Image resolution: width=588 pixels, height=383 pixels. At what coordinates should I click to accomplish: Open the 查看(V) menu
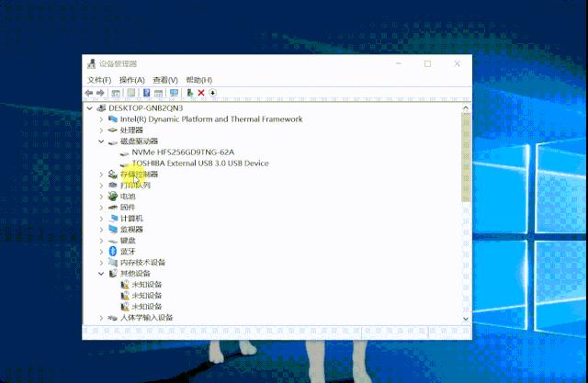(x=165, y=80)
